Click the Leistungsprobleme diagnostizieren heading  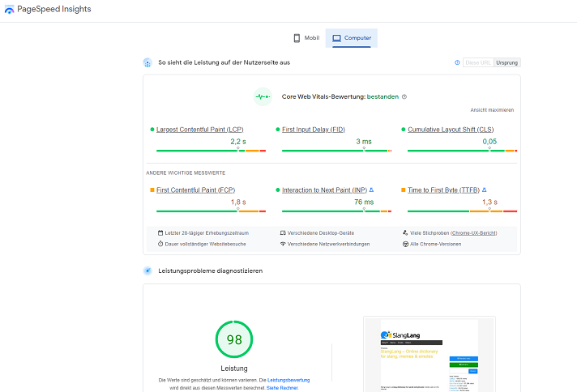coord(211,271)
